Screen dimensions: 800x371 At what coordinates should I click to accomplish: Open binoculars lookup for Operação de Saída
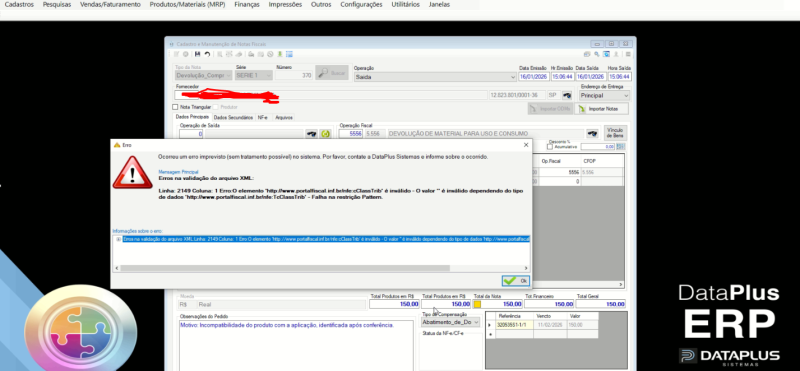click(311, 134)
